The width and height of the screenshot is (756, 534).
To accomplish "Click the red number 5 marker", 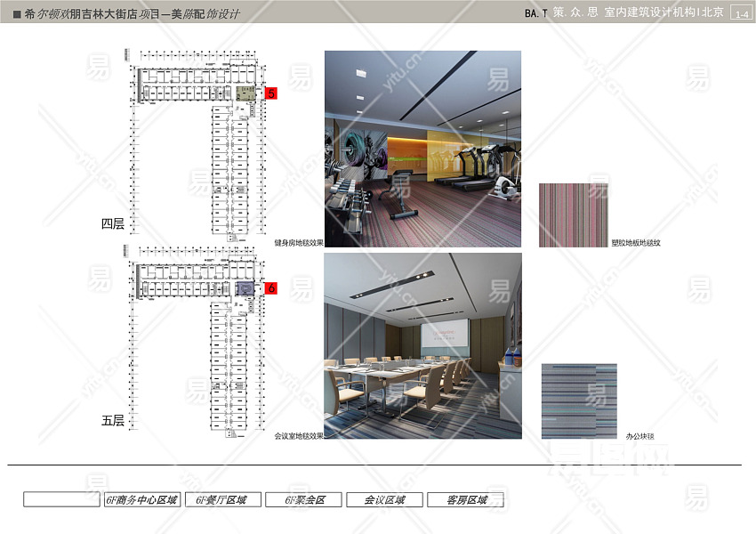I will (x=271, y=93).
